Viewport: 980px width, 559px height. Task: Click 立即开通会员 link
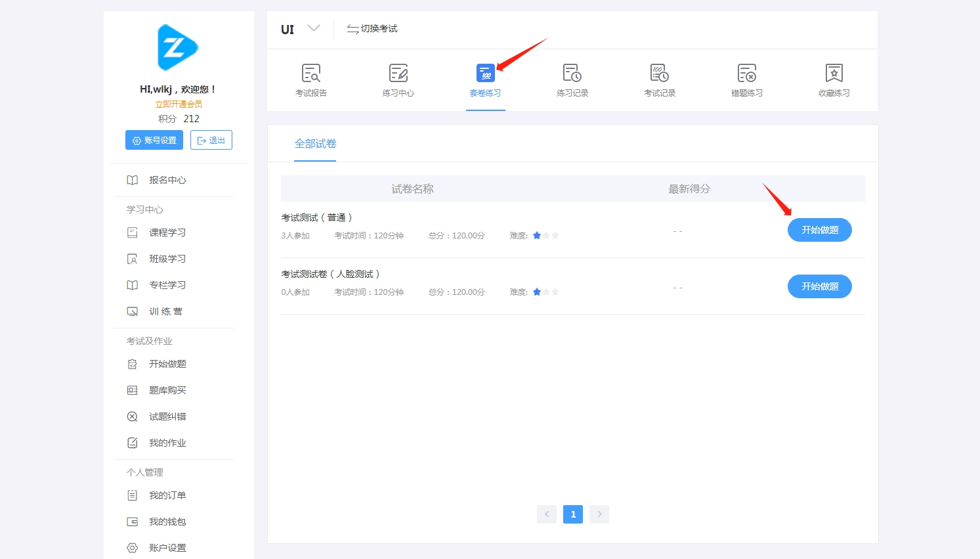179,104
